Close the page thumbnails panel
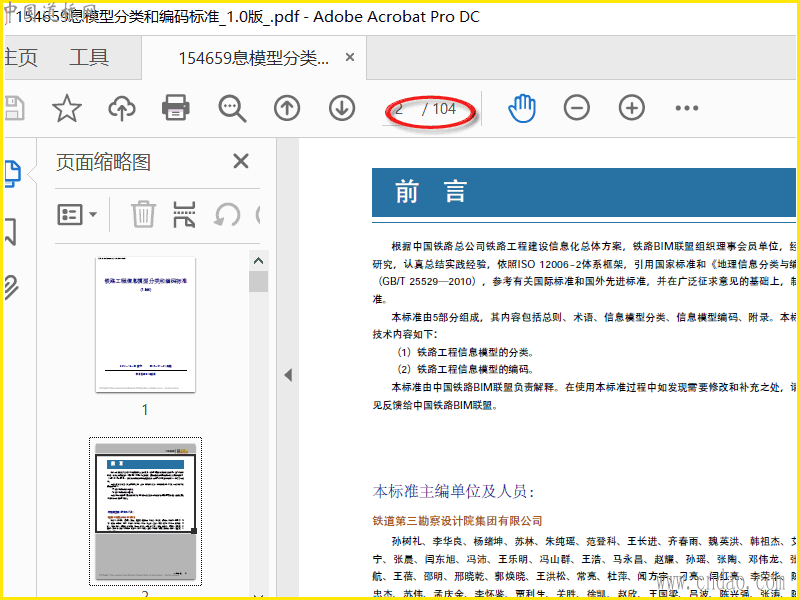 click(x=241, y=161)
